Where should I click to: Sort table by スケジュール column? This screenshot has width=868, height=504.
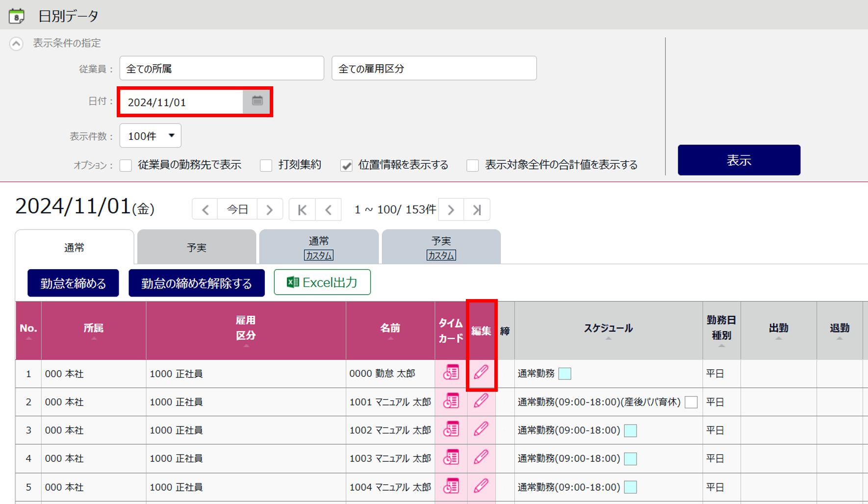coord(608,330)
